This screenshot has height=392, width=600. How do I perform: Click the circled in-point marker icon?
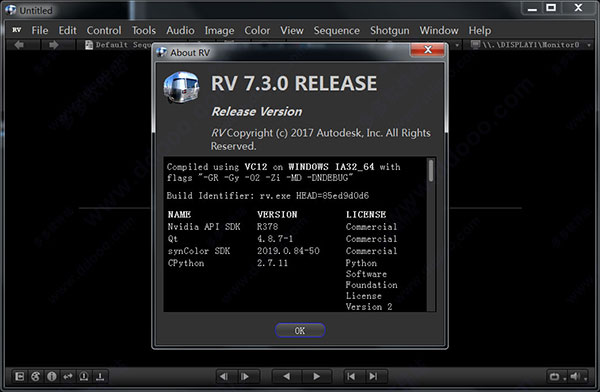coord(84,377)
